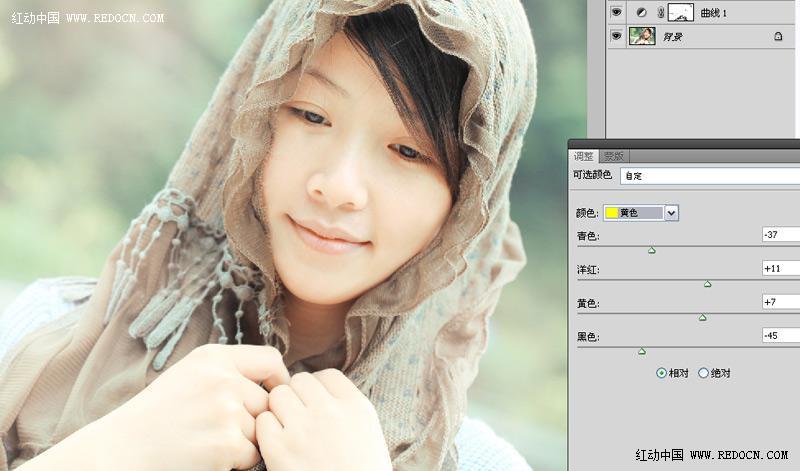
Task: Click the 青色 slider handle
Action: coord(652,250)
